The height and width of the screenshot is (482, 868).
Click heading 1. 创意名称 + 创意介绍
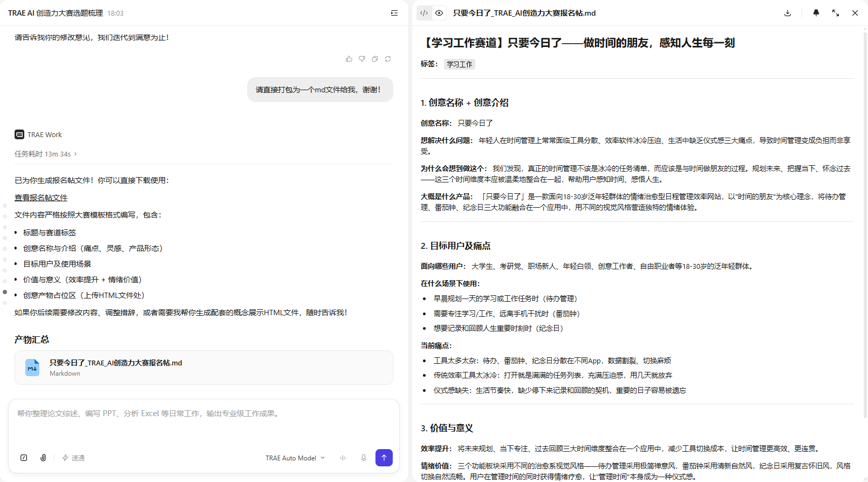(464, 103)
